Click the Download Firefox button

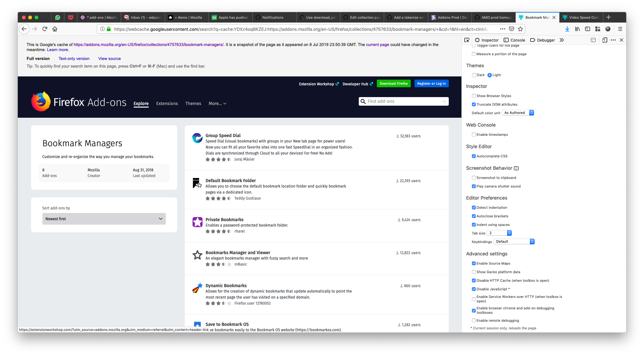(x=394, y=83)
